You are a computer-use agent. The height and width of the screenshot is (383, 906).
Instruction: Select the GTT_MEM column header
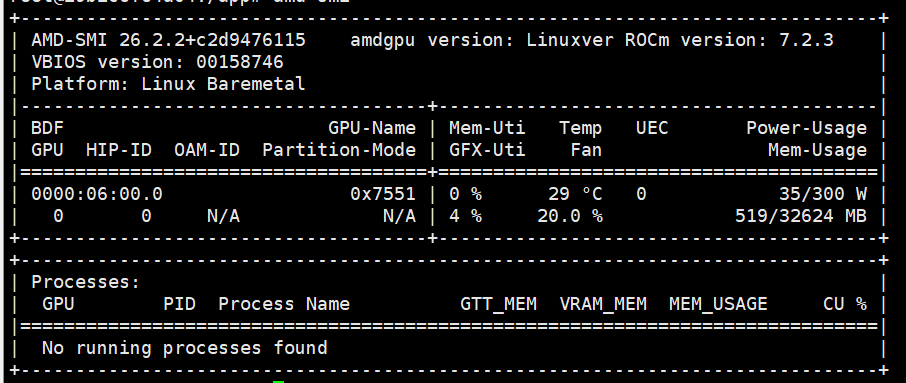498,304
